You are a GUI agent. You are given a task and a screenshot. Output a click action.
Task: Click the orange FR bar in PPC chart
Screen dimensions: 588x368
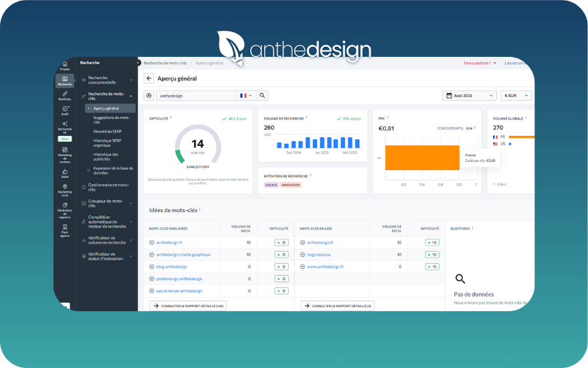point(422,157)
